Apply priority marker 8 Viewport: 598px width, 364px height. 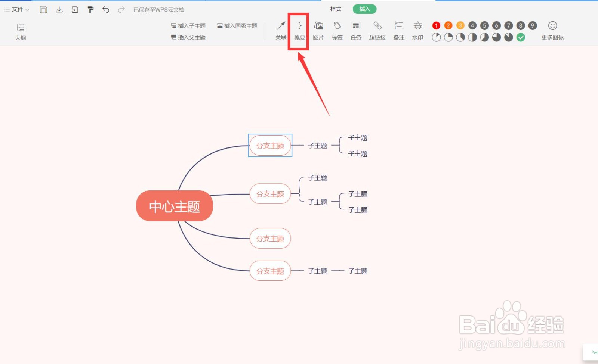(521, 25)
